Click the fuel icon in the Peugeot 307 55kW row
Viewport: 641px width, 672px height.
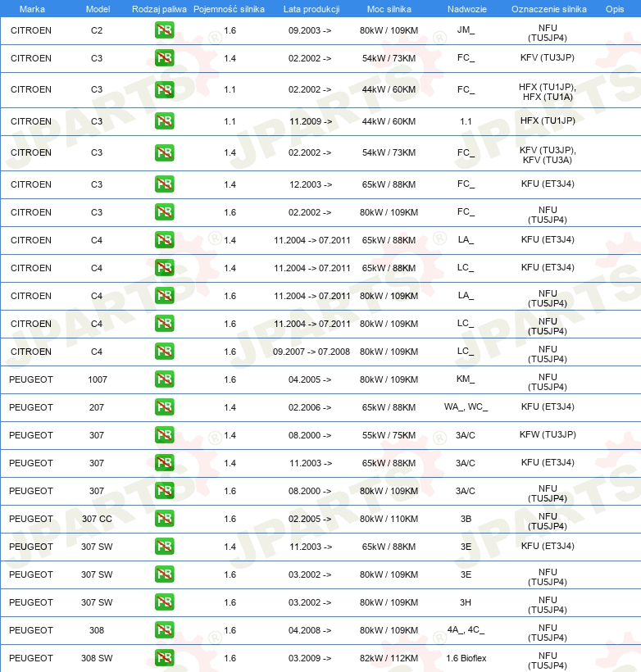coord(164,435)
